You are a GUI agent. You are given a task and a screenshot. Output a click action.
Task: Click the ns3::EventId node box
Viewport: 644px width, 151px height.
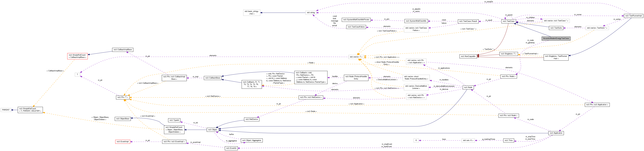(x=231, y=148)
